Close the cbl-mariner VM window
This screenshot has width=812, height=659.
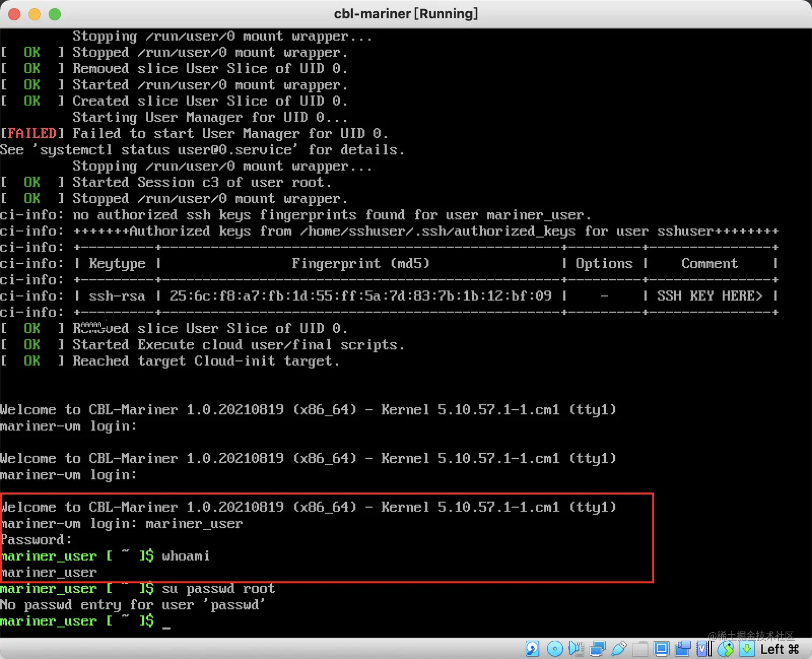pyautogui.click(x=15, y=14)
